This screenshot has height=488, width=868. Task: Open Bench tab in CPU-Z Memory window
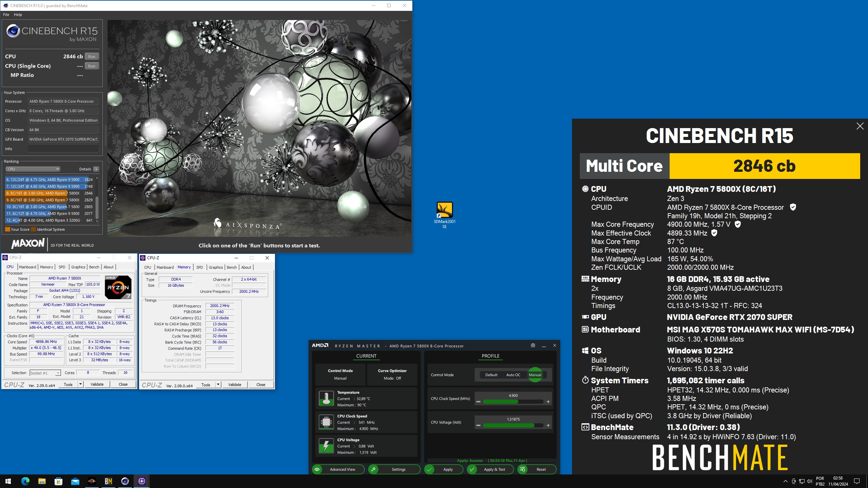(232, 267)
